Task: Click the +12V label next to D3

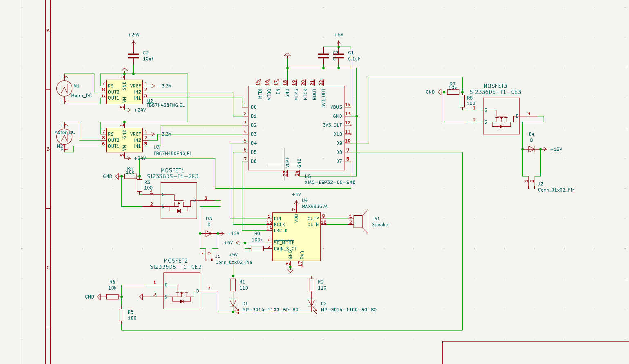Action: (233, 234)
